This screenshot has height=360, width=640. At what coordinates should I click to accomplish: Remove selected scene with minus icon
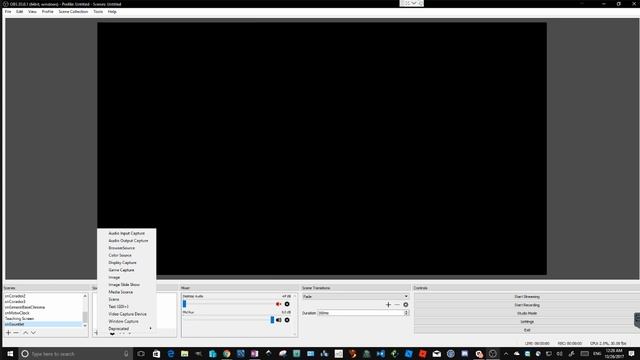pyautogui.click(x=16, y=333)
